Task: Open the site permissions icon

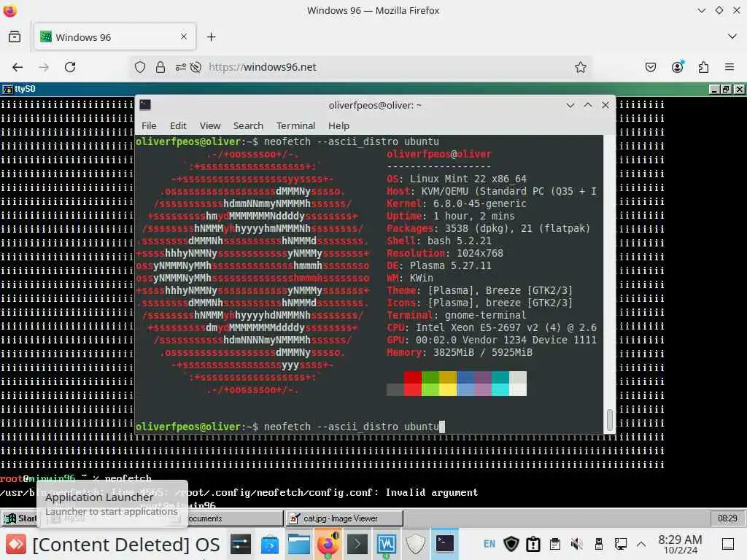Action: pos(181,67)
